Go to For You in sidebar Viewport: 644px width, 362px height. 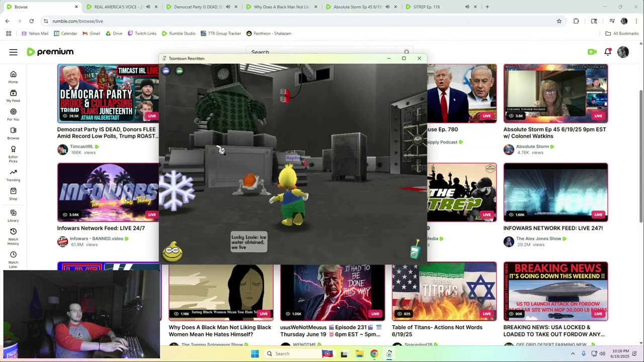[x=13, y=114]
